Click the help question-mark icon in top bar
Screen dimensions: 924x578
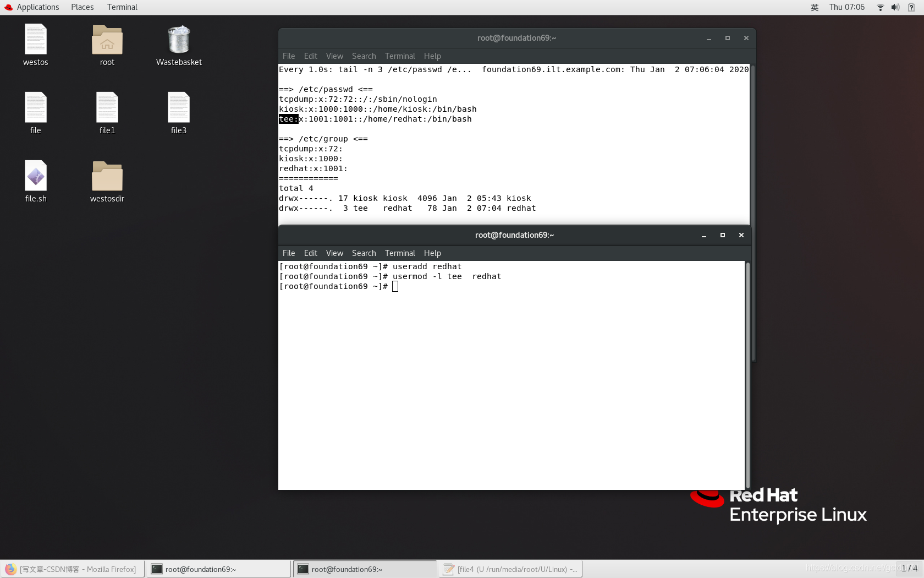click(x=911, y=7)
